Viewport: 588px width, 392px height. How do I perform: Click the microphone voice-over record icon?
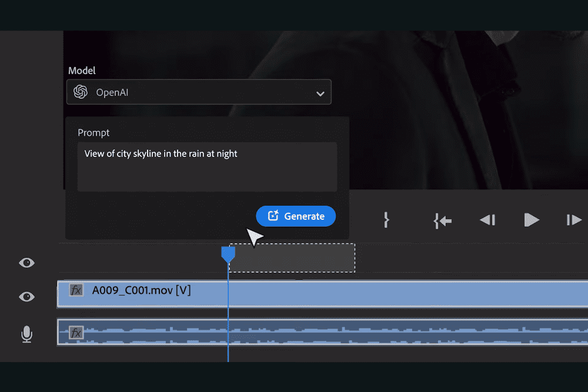[x=26, y=334]
